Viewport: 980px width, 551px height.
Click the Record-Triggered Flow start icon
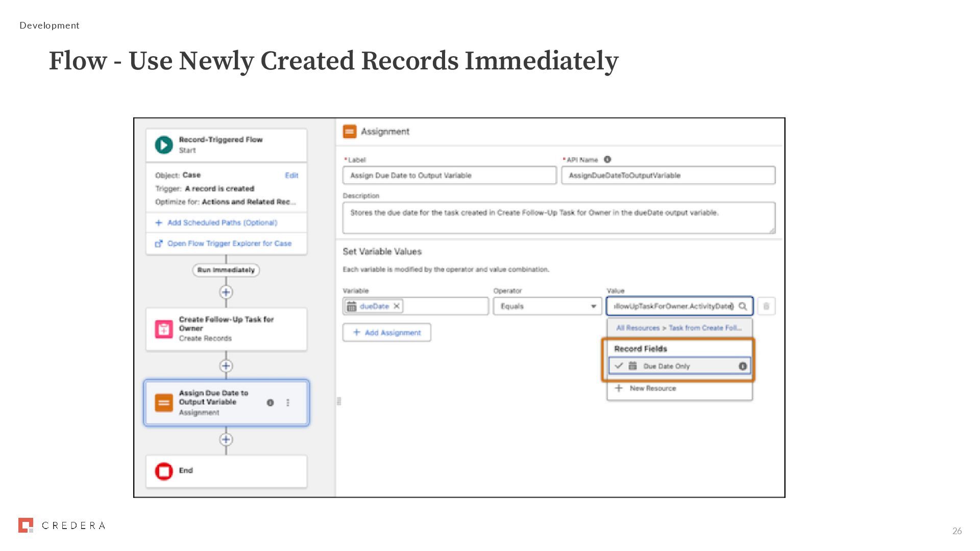164,145
